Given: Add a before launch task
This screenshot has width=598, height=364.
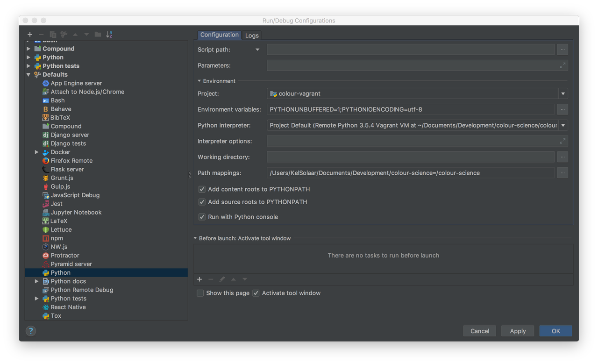Looking at the screenshot, I should [x=199, y=279].
